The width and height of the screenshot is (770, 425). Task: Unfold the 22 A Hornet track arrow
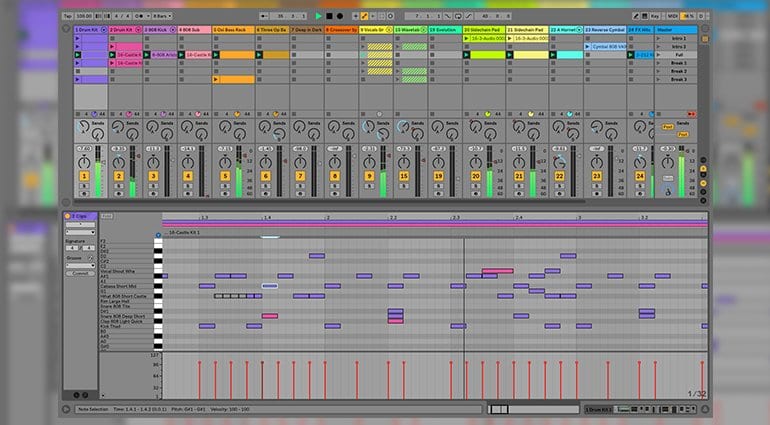point(579,30)
